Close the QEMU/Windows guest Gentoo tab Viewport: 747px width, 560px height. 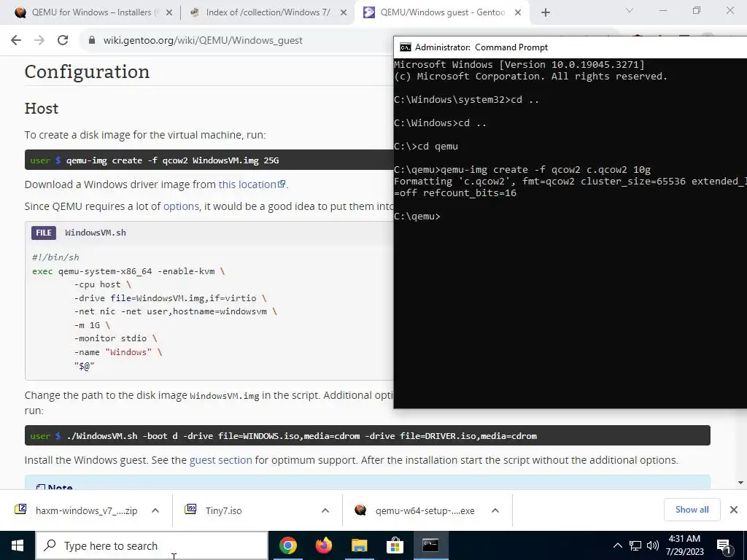tap(518, 12)
